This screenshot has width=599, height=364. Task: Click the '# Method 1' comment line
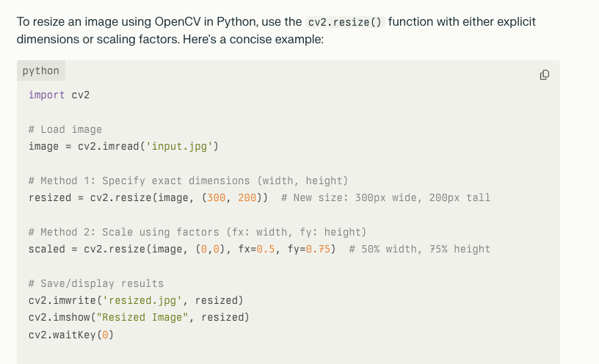(x=189, y=181)
